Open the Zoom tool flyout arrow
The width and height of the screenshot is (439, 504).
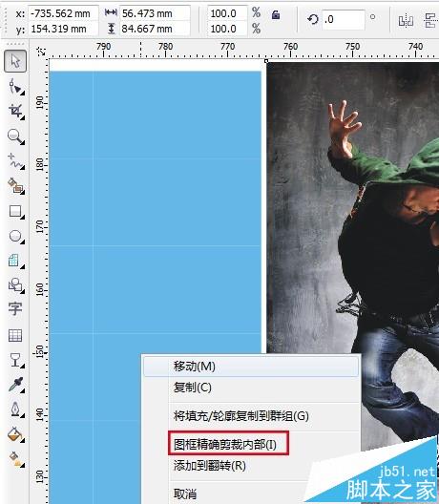pos(22,142)
